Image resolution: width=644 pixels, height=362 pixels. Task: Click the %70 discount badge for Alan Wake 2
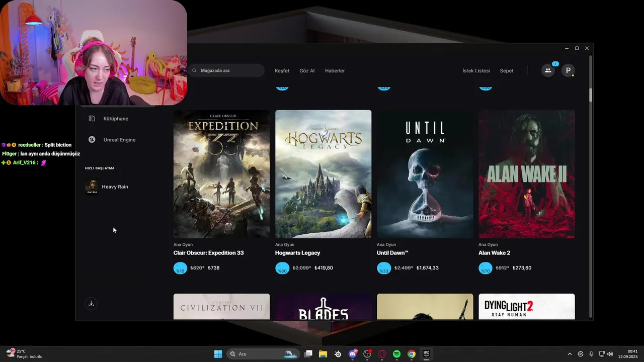pyautogui.click(x=486, y=268)
